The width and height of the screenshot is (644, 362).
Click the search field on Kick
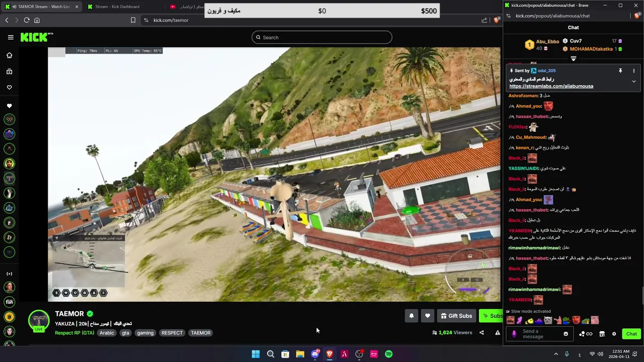(x=322, y=37)
